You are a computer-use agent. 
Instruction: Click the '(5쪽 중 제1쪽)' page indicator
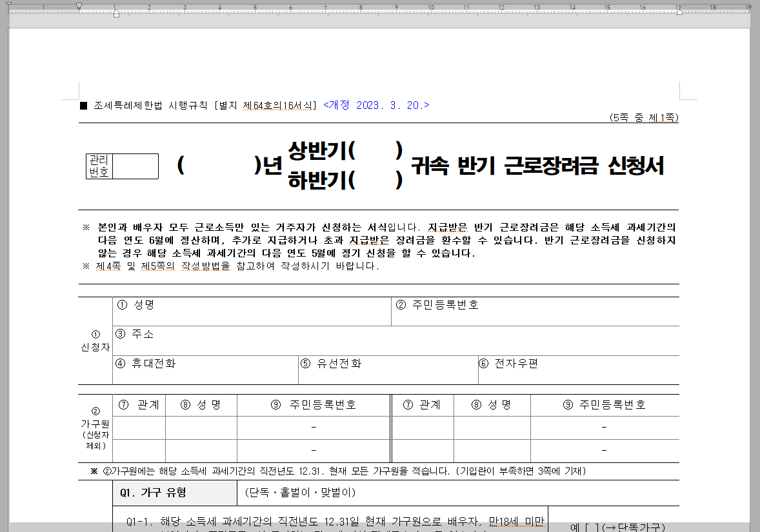pos(644,118)
